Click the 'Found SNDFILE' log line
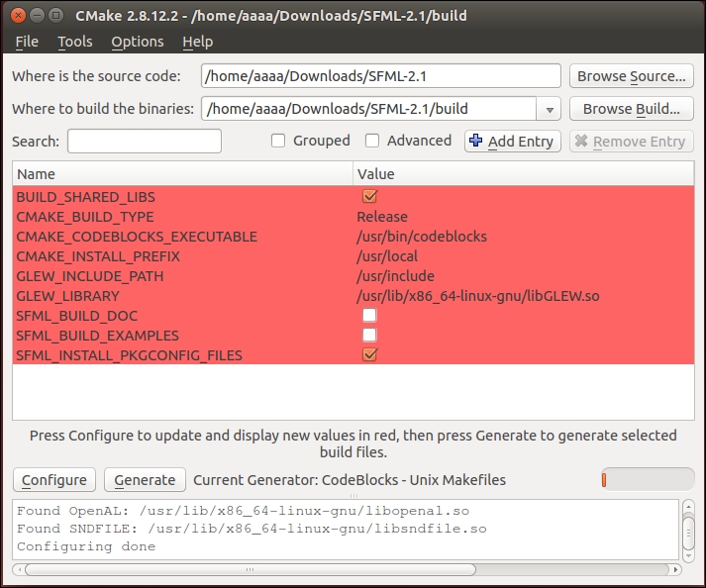This screenshot has width=706, height=588. tap(252, 529)
